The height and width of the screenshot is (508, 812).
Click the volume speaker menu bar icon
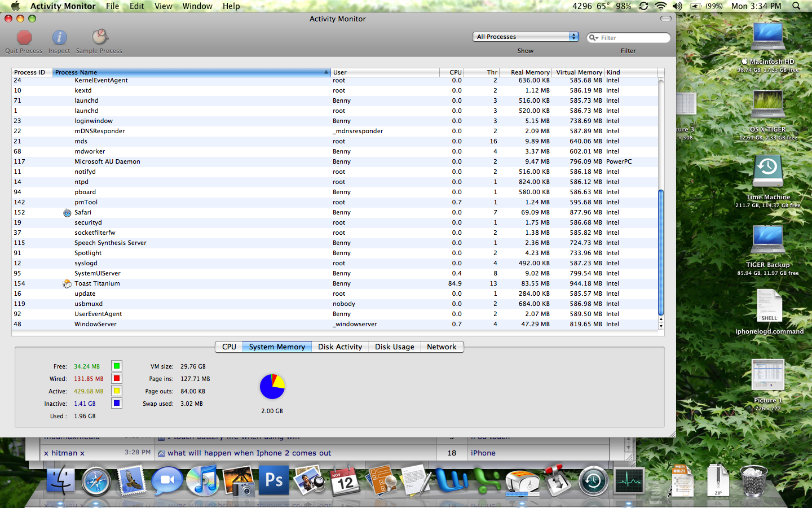pos(677,6)
